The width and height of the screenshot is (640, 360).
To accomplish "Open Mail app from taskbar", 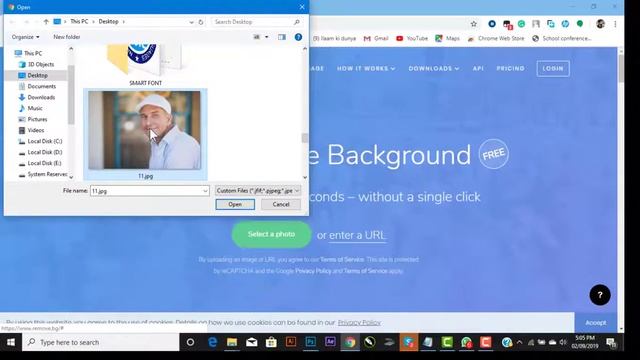I will point(251,342).
